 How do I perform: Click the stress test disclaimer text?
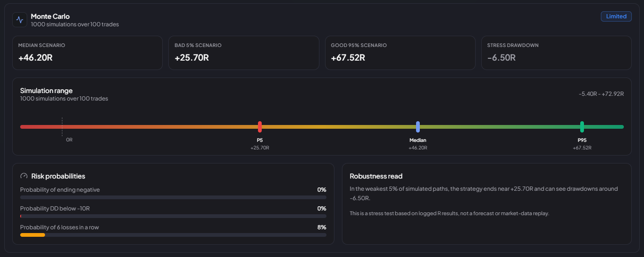449,213
